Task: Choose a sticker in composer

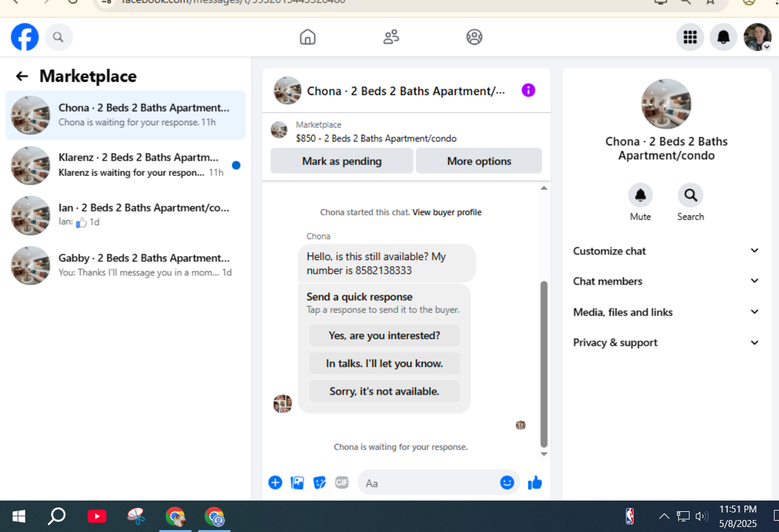Action: [319, 483]
